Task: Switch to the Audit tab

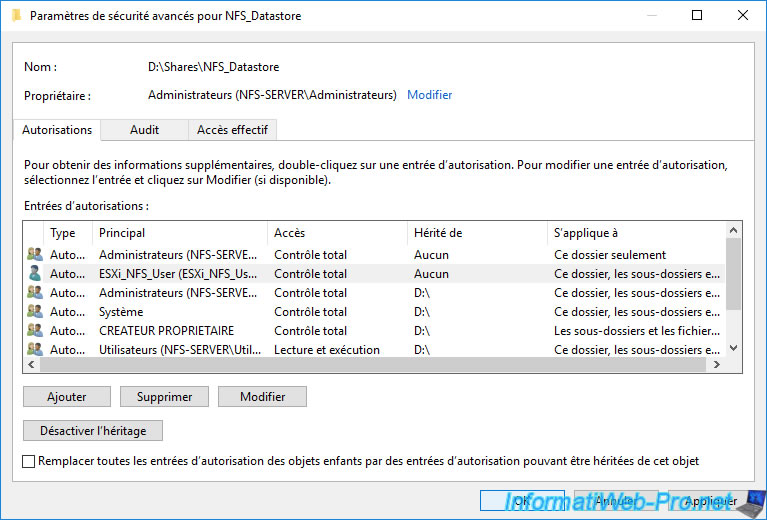Action: (x=144, y=130)
